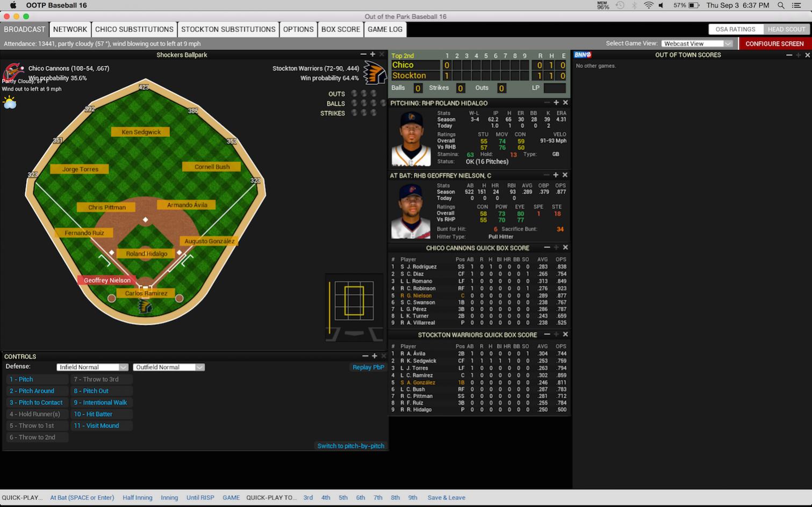Select Ken Sedgwick's label in center field
812x507 pixels.
(141, 132)
